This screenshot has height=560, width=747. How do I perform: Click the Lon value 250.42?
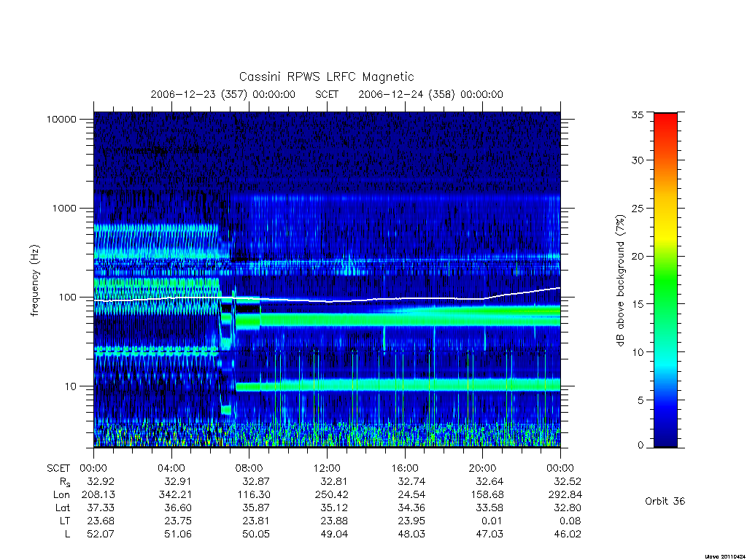334,495
